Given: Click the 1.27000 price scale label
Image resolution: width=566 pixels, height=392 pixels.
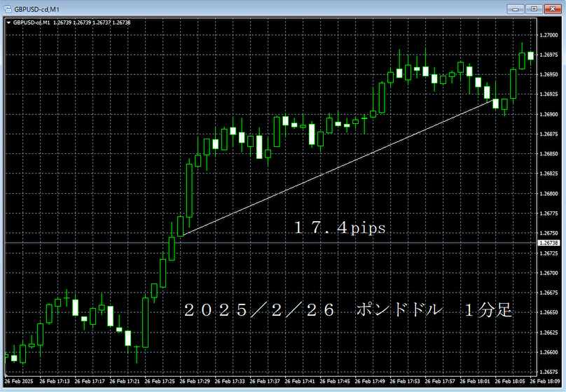Looking at the screenshot, I should pos(548,35).
